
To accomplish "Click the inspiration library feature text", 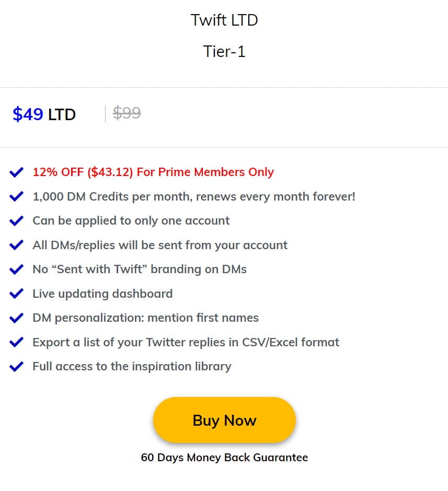I will (131, 366).
